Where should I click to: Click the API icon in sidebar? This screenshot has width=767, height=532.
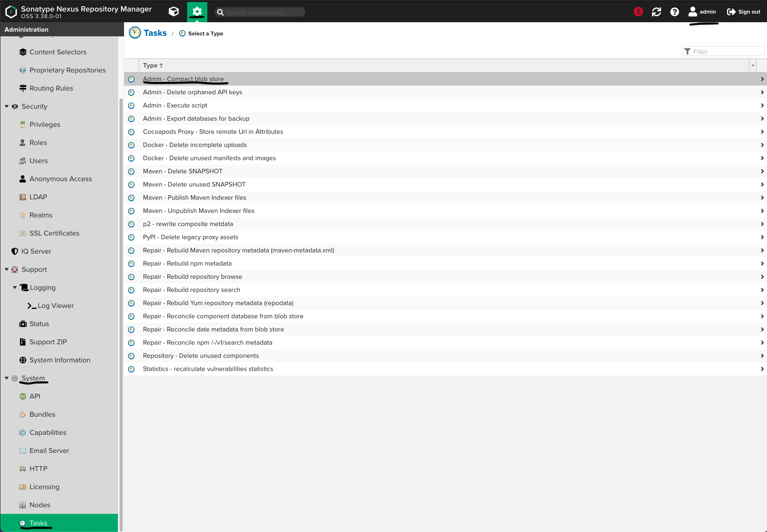coord(23,396)
